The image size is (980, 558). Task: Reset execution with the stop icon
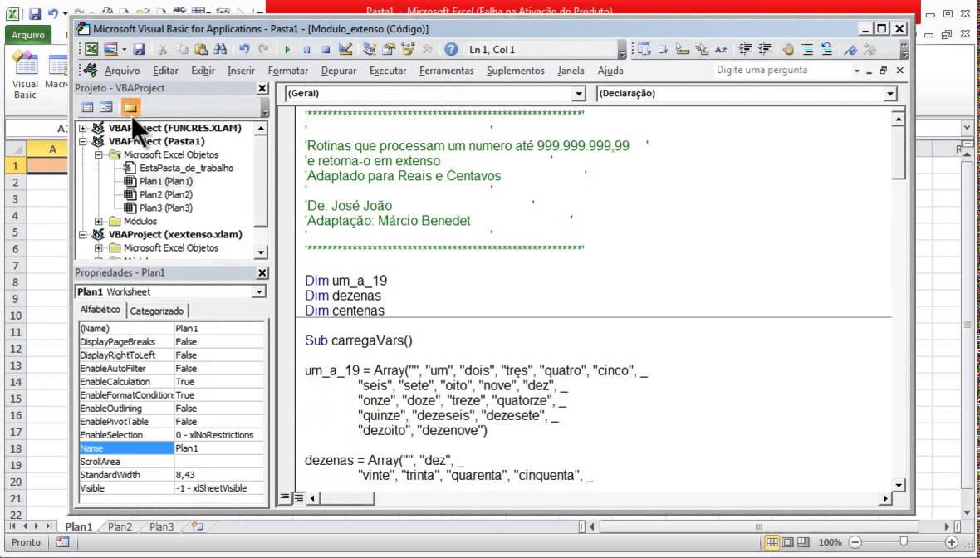[326, 49]
